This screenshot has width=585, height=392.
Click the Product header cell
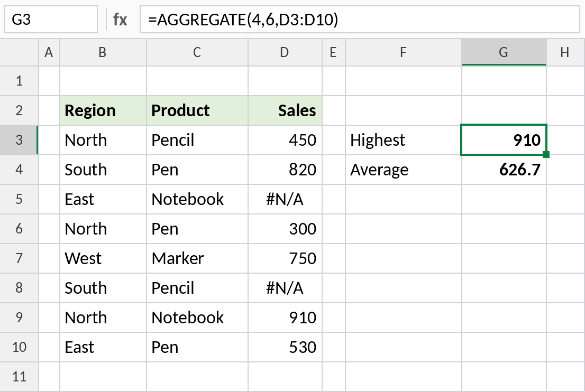[x=197, y=110]
